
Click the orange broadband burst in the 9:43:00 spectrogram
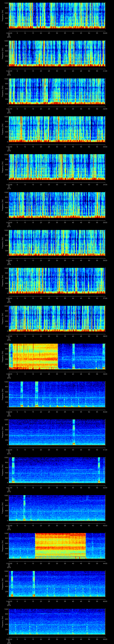60,546
